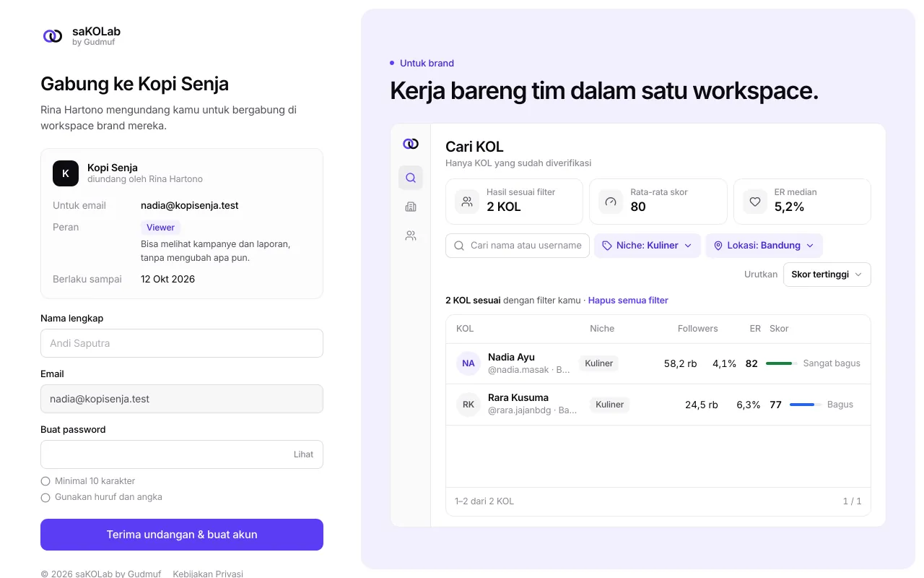The height and width of the screenshot is (578, 924).
Task: Click the Kopi Senja "K" workspace avatar
Action: click(x=66, y=173)
